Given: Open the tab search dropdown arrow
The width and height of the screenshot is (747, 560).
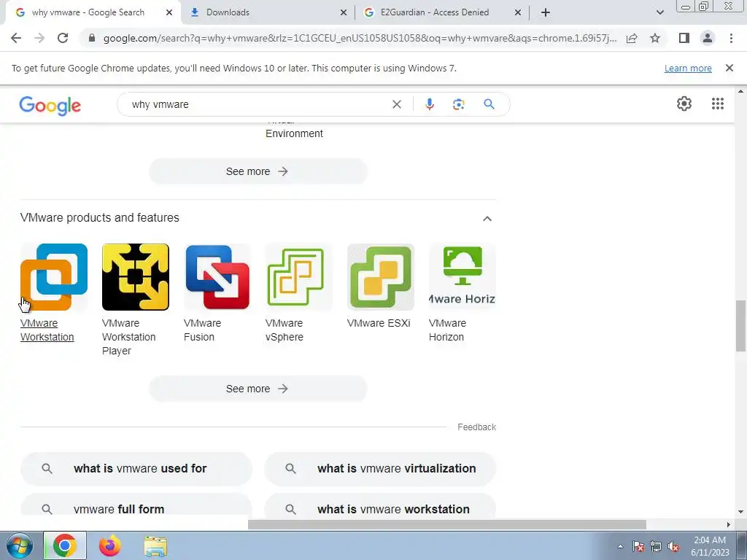Looking at the screenshot, I should click(659, 13).
